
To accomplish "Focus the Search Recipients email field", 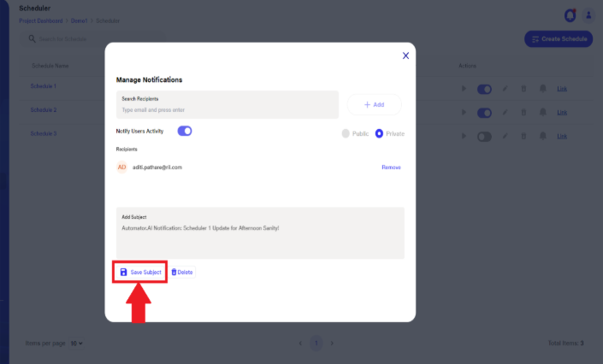I will pos(228,104).
